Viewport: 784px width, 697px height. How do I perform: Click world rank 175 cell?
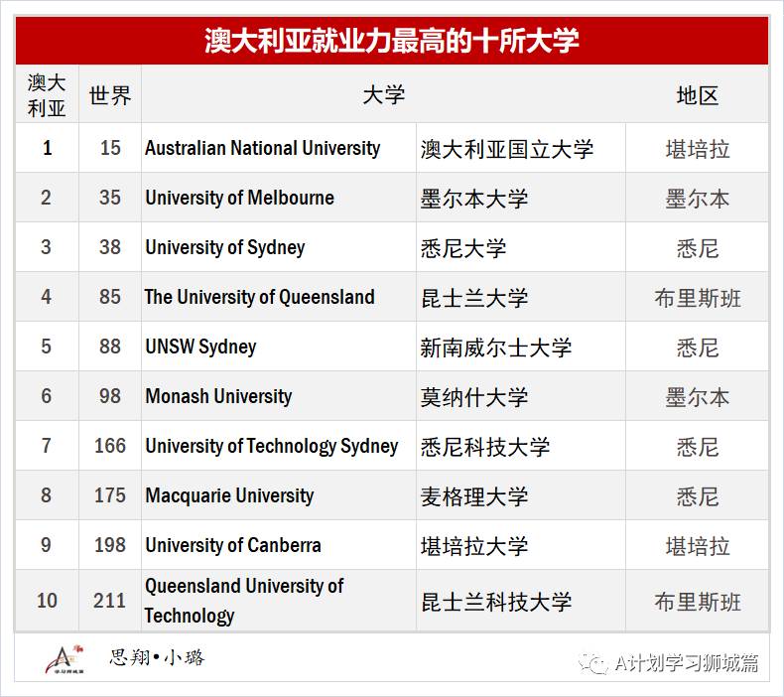click(x=110, y=495)
